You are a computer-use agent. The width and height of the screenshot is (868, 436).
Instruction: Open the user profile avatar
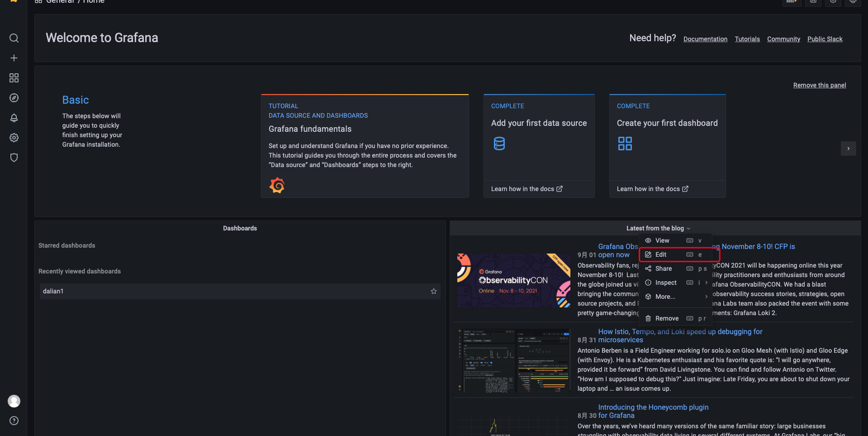(14, 401)
